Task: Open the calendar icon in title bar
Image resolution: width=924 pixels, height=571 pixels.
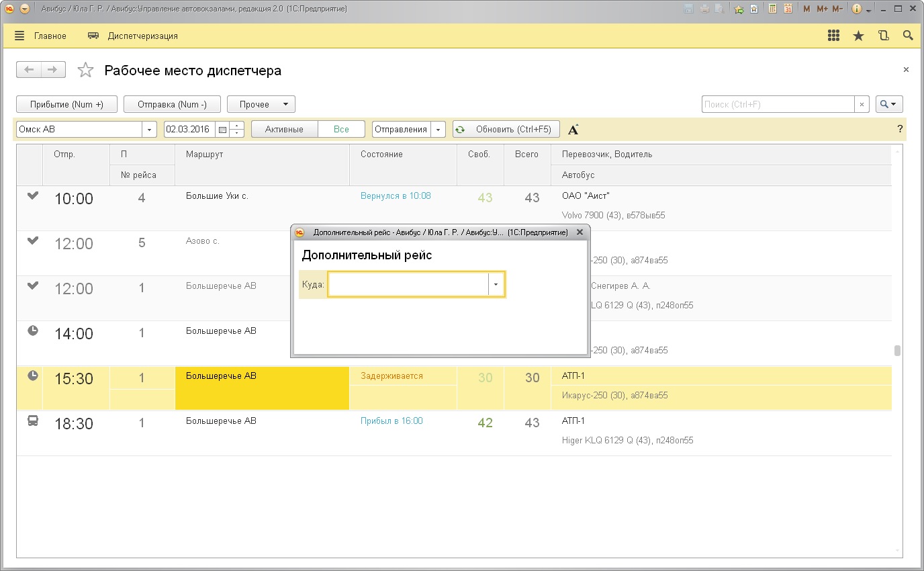Action: point(788,9)
